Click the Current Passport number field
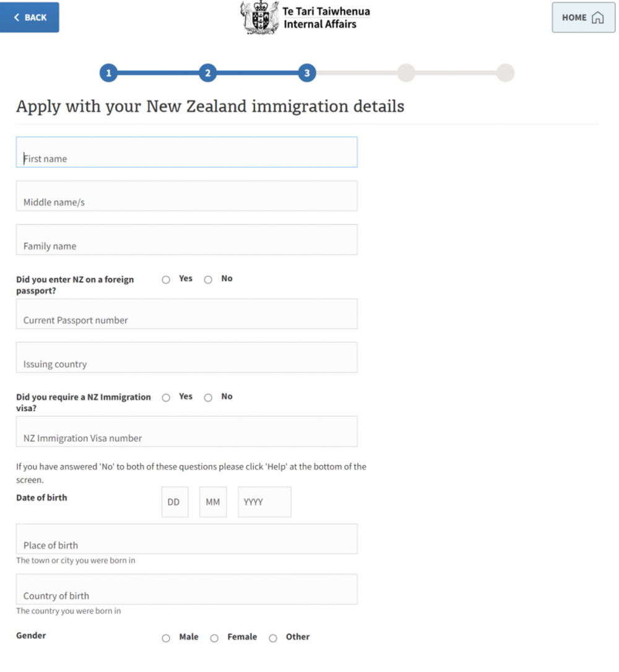 187,314
